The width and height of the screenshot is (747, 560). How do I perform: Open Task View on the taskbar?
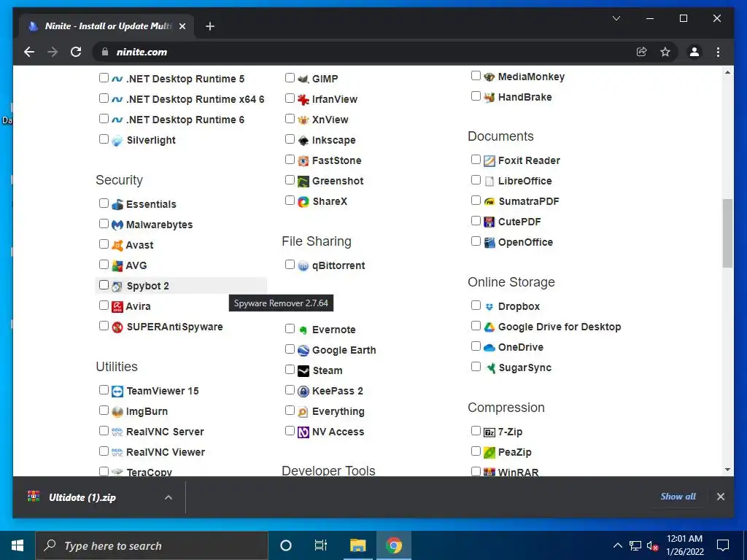point(321,545)
